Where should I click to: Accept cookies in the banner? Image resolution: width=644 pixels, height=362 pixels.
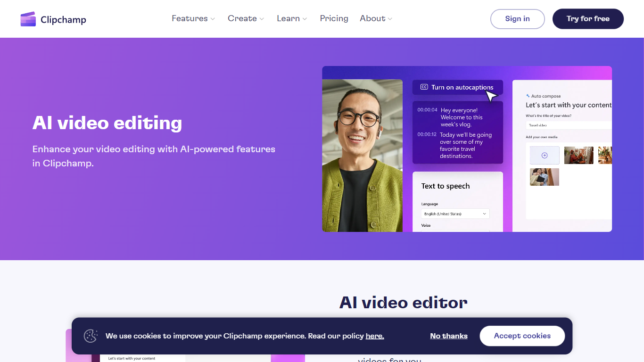522,336
